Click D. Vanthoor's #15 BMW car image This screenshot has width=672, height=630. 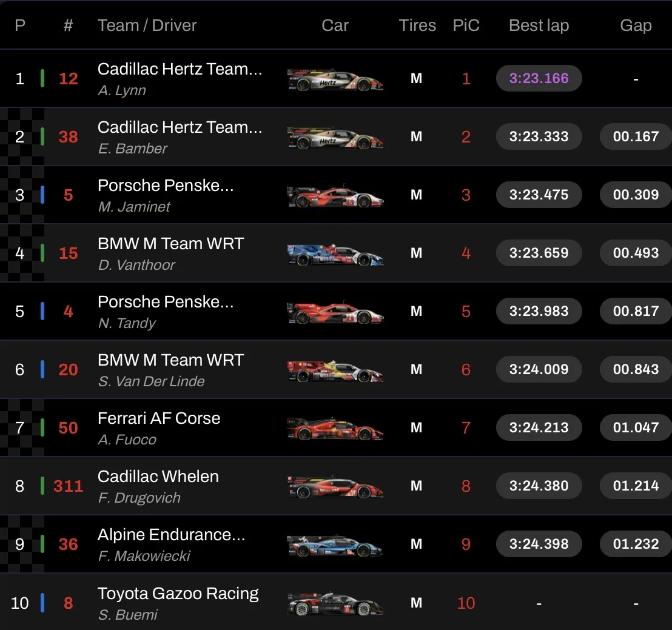click(335, 254)
